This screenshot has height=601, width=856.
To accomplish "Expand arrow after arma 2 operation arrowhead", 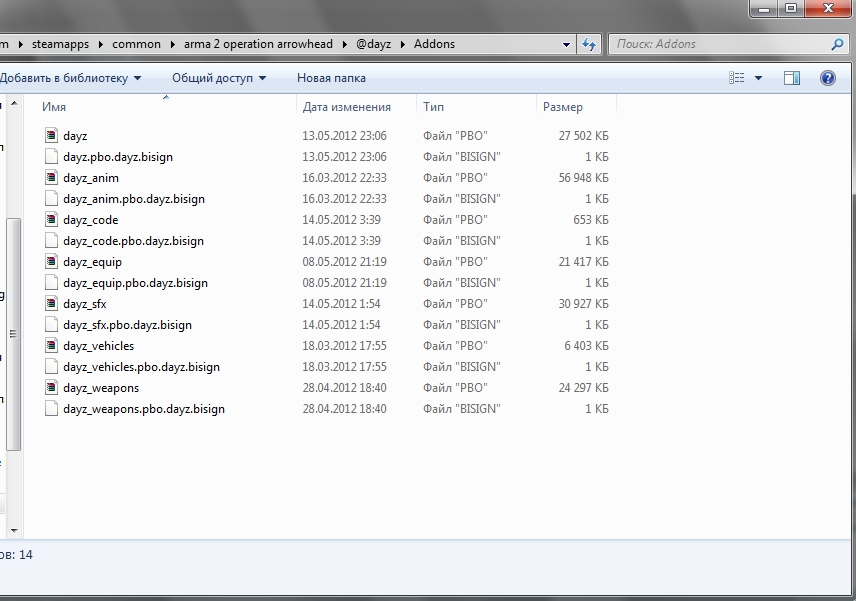I will [344, 44].
